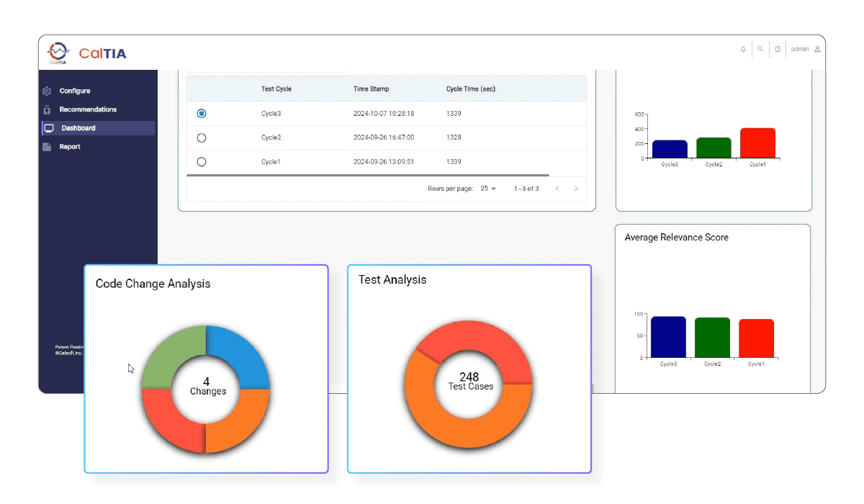Click the search magnifier icon

760,49
